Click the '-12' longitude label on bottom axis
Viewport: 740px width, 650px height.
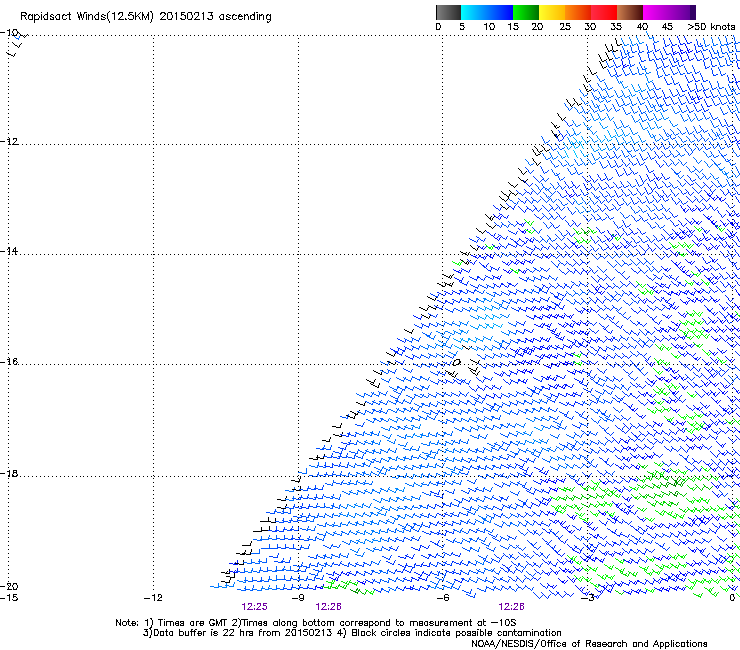click(x=153, y=598)
